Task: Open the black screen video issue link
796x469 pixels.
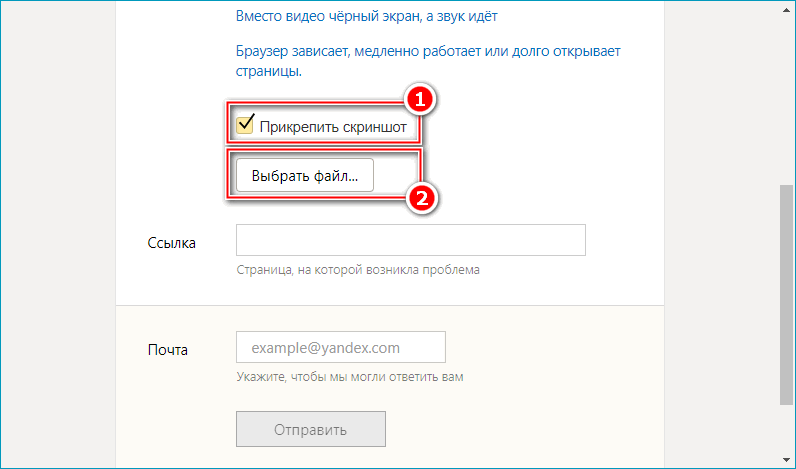Action: coord(367,17)
